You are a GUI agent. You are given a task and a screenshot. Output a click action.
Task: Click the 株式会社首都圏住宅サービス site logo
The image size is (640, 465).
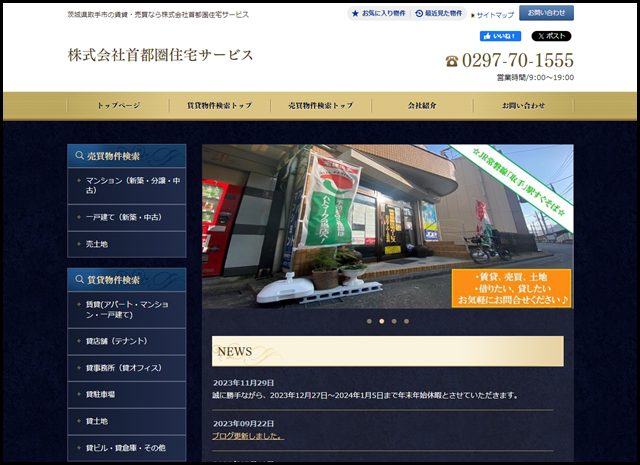160,55
